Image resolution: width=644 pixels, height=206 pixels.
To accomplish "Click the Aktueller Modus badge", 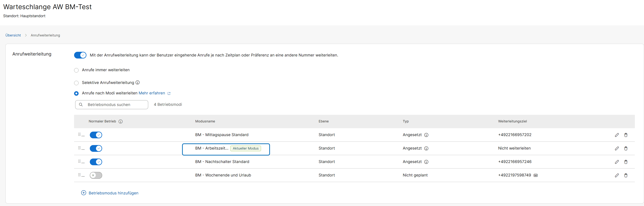I will click(x=245, y=148).
